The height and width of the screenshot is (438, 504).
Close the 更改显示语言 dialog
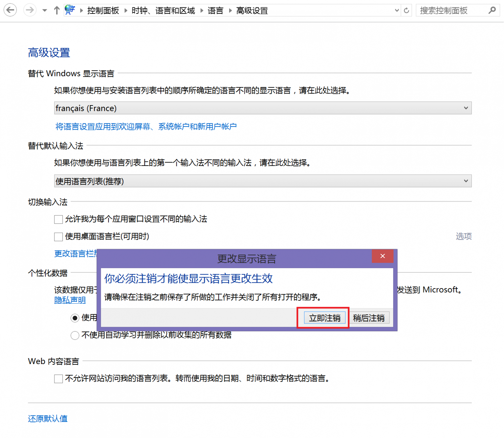[x=383, y=256]
